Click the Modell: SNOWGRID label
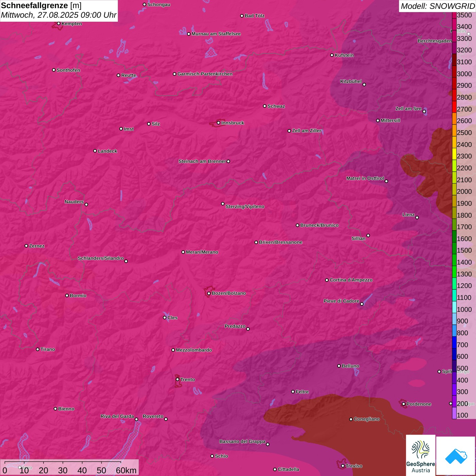The image size is (476, 476). [x=437, y=6]
